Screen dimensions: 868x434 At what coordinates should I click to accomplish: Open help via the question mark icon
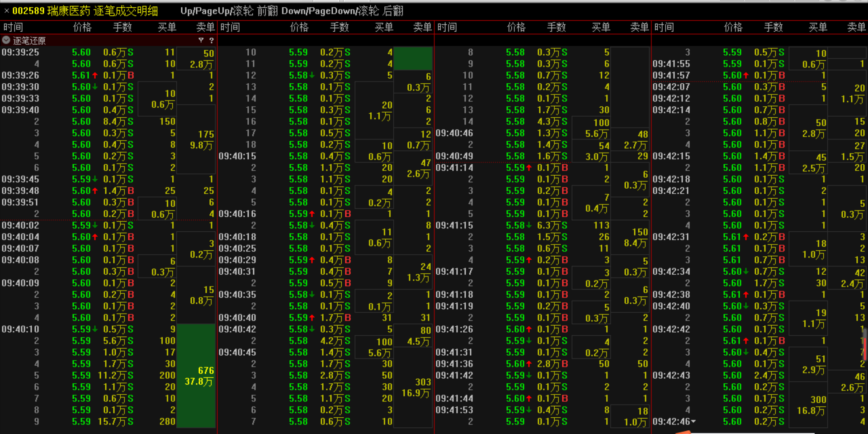coord(211,40)
